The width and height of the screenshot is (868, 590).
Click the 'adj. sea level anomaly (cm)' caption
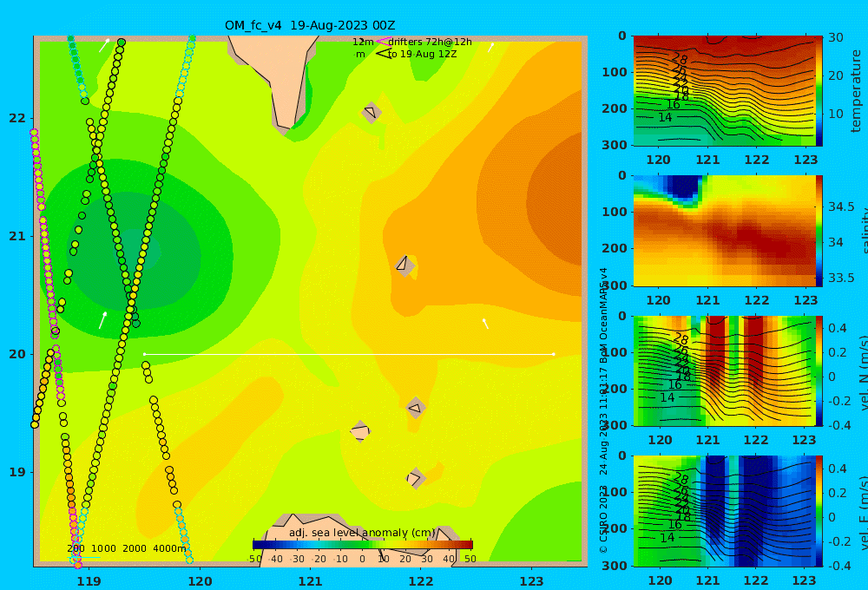pyautogui.click(x=363, y=533)
